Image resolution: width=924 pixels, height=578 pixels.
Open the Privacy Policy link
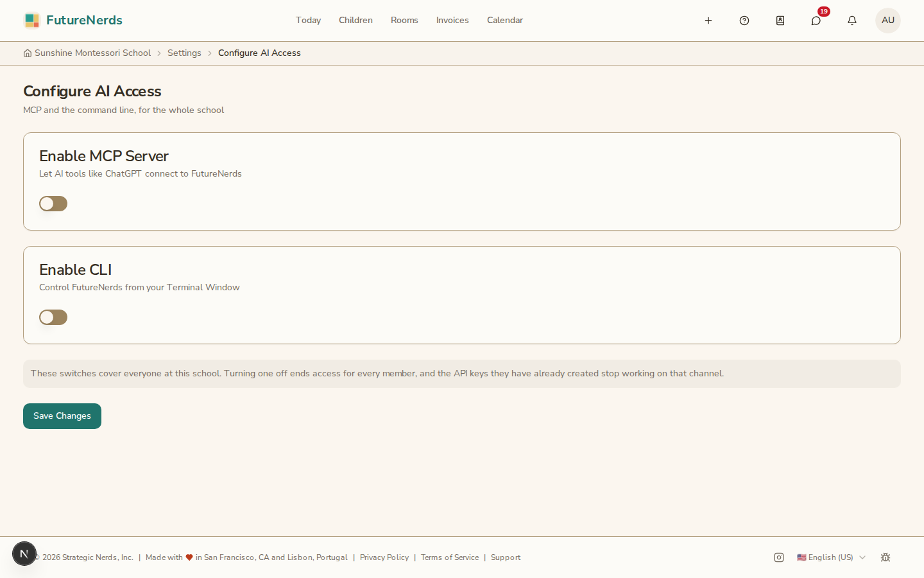(384, 557)
